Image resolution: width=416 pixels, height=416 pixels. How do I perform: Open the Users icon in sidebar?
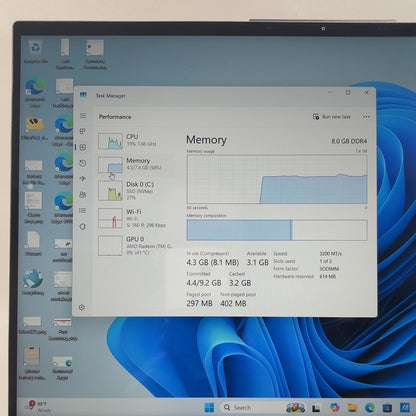click(x=83, y=195)
